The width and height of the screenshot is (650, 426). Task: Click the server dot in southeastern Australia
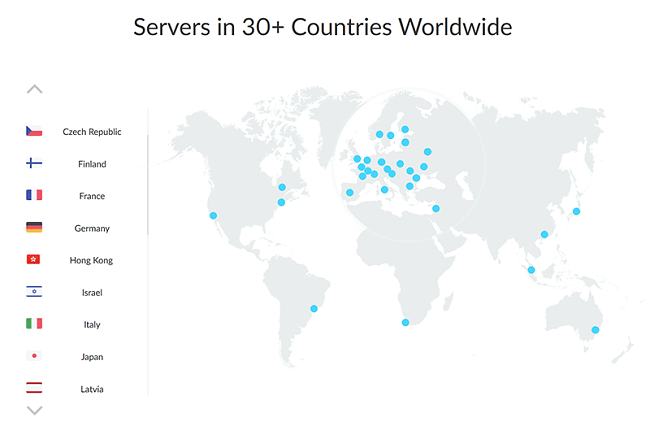595,330
